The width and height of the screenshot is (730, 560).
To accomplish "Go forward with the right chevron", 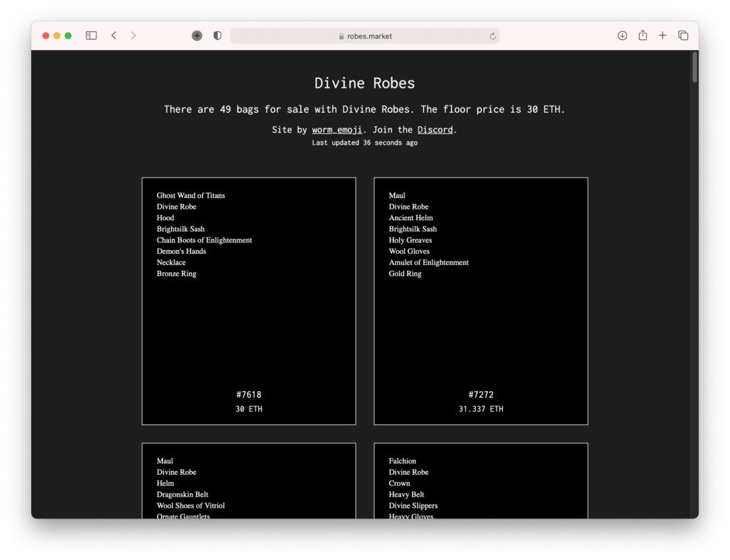I will click(x=133, y=35).
